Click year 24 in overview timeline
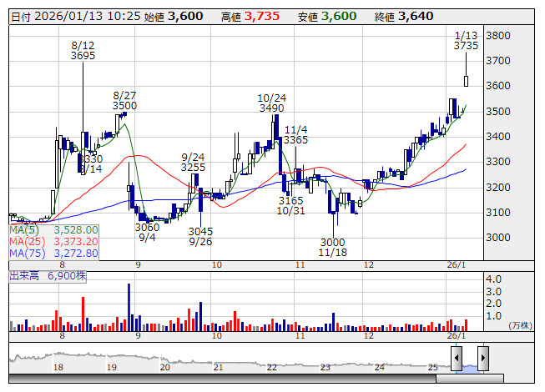The image size is (545, 392). coord(379,367)
